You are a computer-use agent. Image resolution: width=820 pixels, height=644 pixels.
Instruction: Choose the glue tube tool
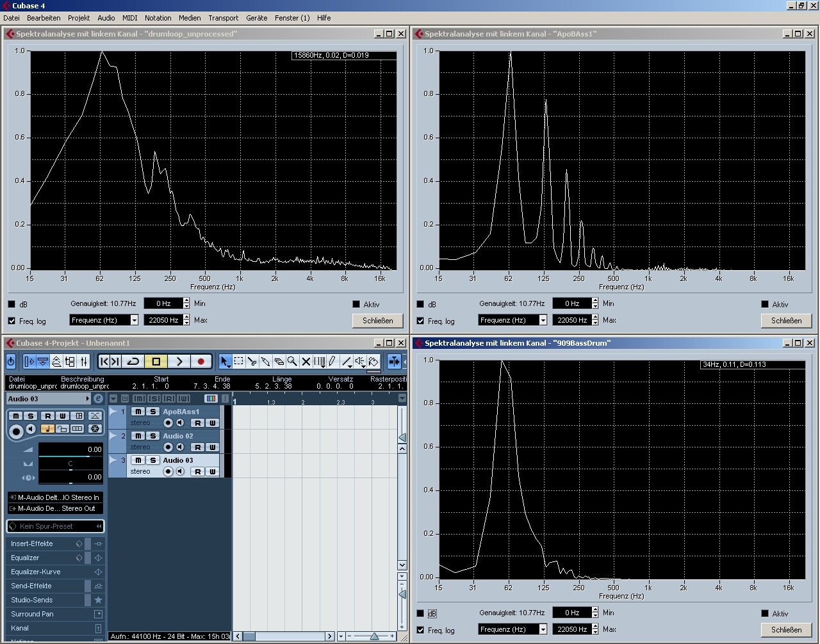[265, 362]
